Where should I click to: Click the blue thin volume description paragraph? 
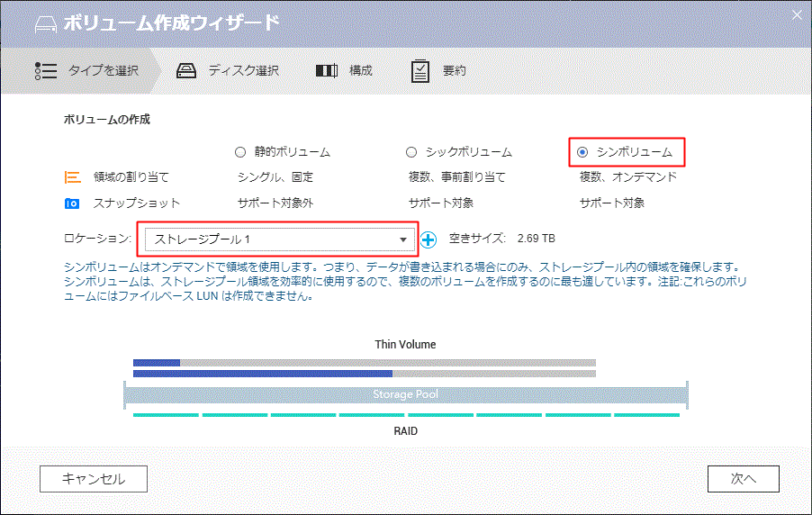pos(405,282)
